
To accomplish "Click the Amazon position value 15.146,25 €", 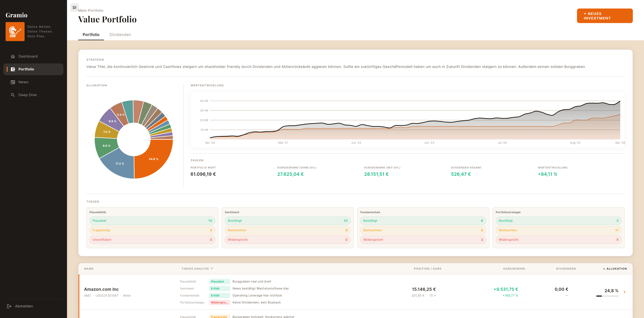I will pos(424,289).
